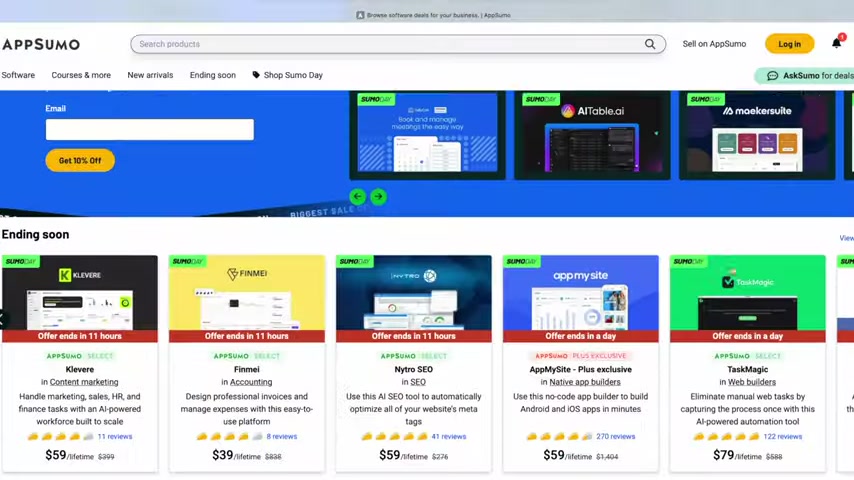Click the Nytro SEO product title
Screen dimensions: 854x480
coord(413,369)
